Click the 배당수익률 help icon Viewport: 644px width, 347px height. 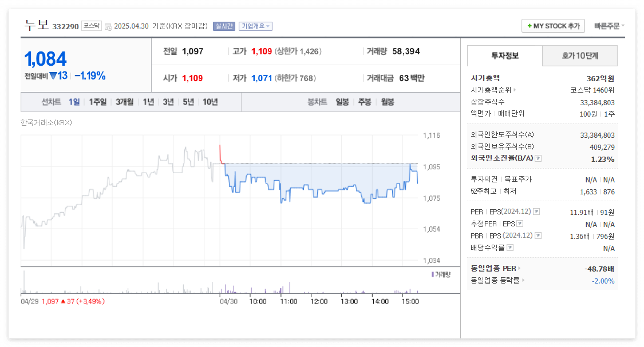pos(510,248)
